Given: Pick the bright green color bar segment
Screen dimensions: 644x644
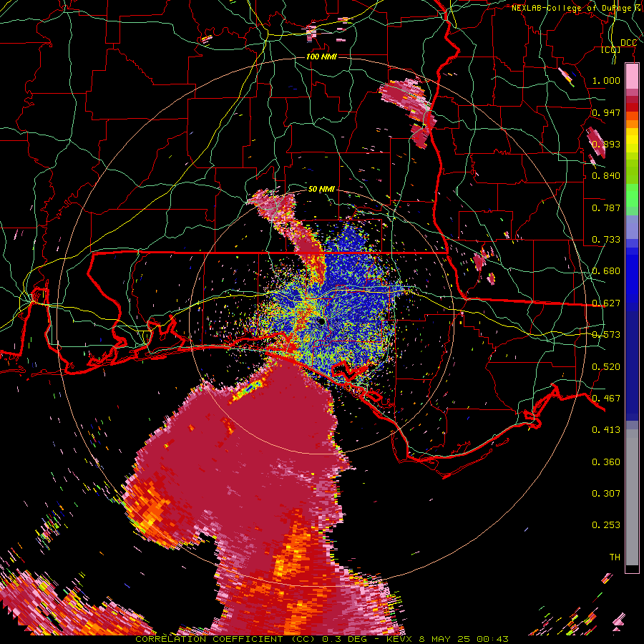Looking at the screenshot, I should click(632, 195).
